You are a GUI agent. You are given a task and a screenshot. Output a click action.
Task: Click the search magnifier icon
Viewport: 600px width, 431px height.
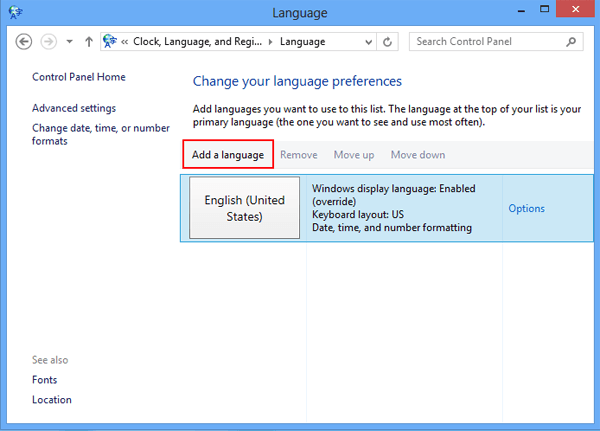pyautogui.click(x=571, y=41)
